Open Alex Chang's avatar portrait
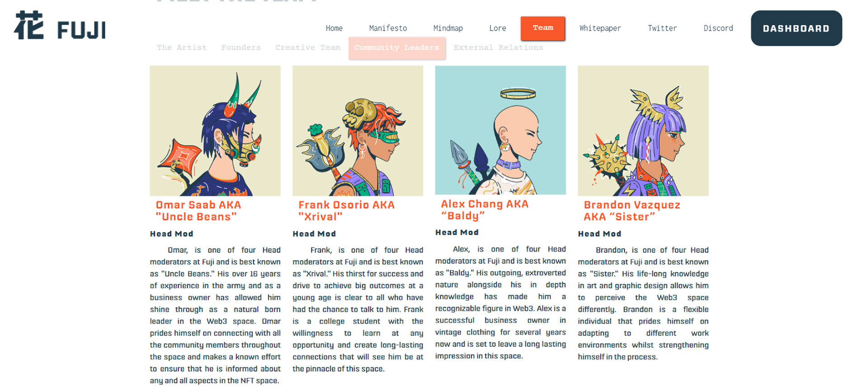Image resolution: width=868 pixels, height=387 pixels. [500, 130]
